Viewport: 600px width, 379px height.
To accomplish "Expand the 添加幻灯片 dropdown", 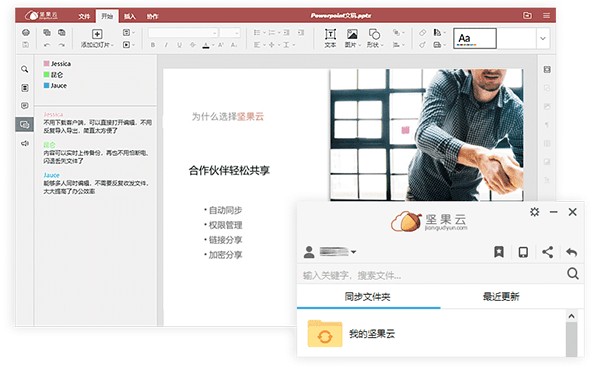I will coord(97,45).
